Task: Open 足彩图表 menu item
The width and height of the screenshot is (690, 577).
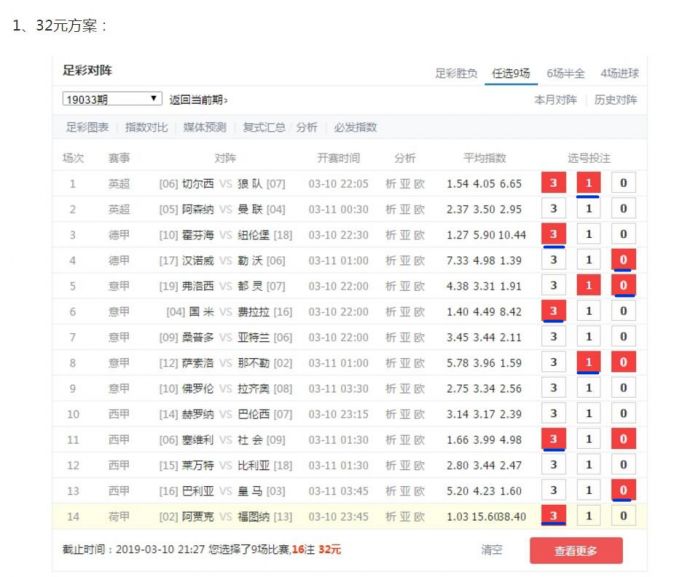Action: pos(87,127)
